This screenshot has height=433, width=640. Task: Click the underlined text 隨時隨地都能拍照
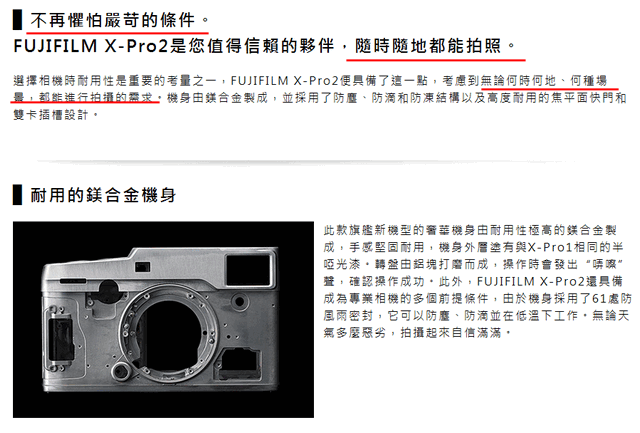429,46
